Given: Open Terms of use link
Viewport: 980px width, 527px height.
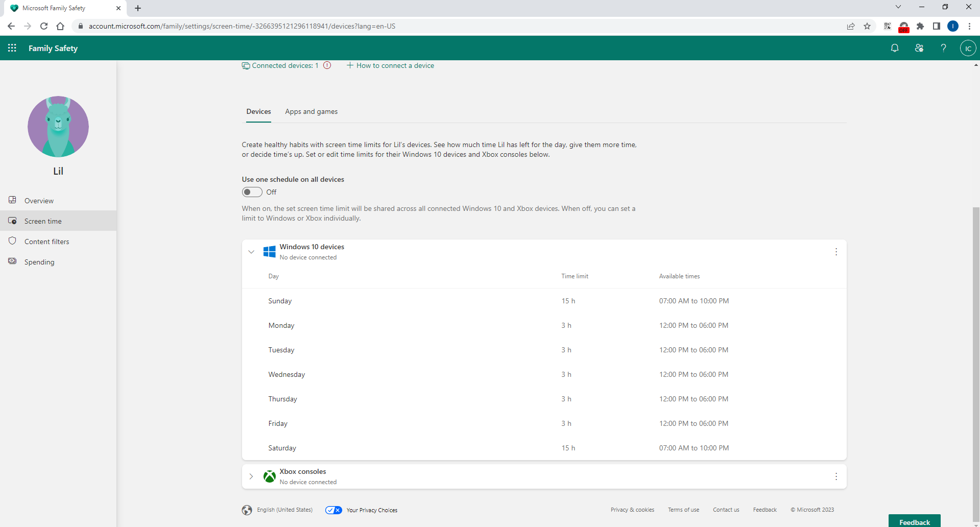Looking at the screenshot, I should tap(683, 510).
